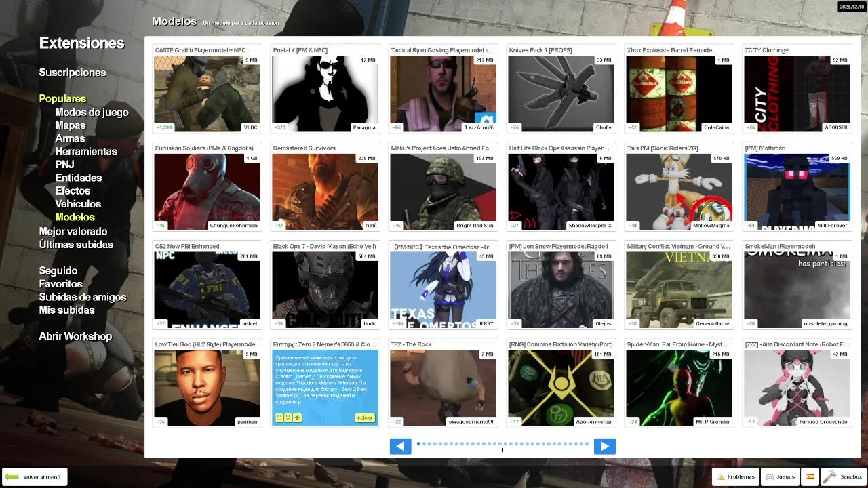868x488 pixels.
Task: Open Favoritos section
Action: pyautogui.click(x=60, y=284)
